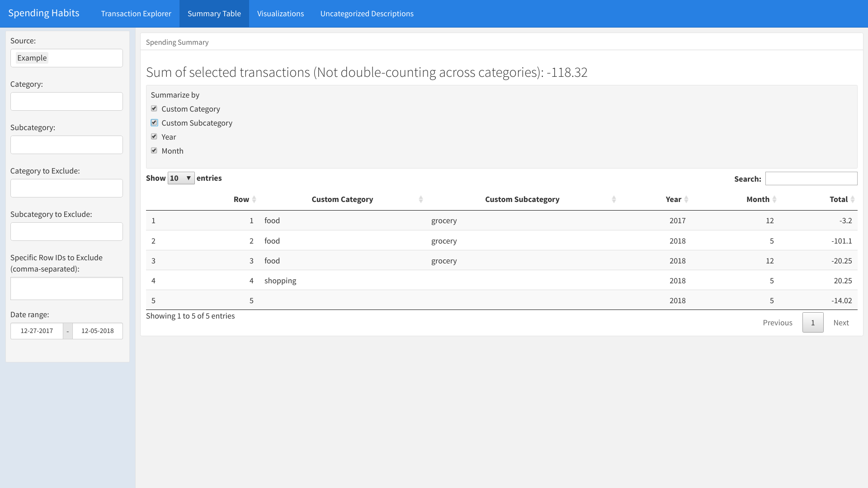868x488 pixels.
Task: Edit end date 12-05-2018
Action: point(98,331)
